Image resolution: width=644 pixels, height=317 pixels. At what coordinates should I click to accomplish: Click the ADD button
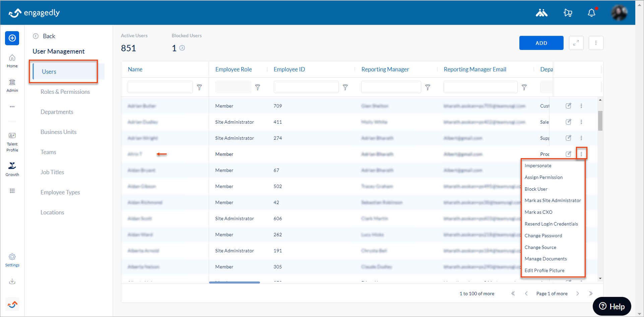pyautogui.click(x=541, y=43)
